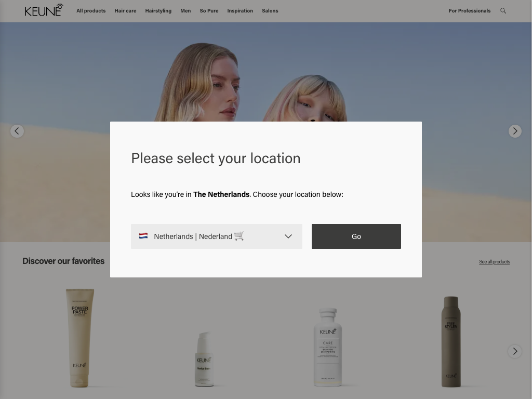Open the Care shampoo bottle product
532x399 pixels.
pyautogui.click(x=328, y=347)
